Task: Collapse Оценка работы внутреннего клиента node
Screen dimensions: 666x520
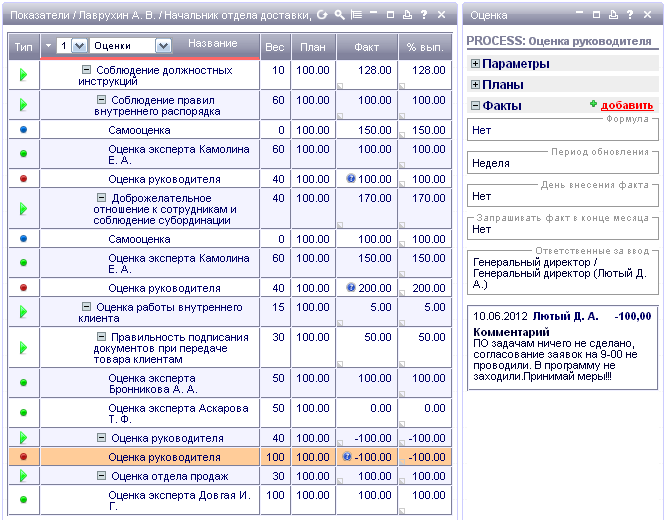Action: 86,307
